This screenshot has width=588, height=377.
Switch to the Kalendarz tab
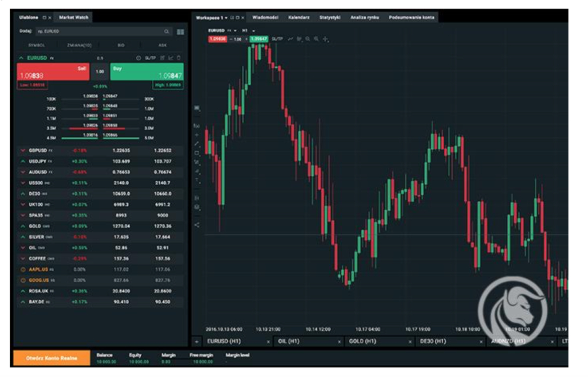[x=298, y=18]
